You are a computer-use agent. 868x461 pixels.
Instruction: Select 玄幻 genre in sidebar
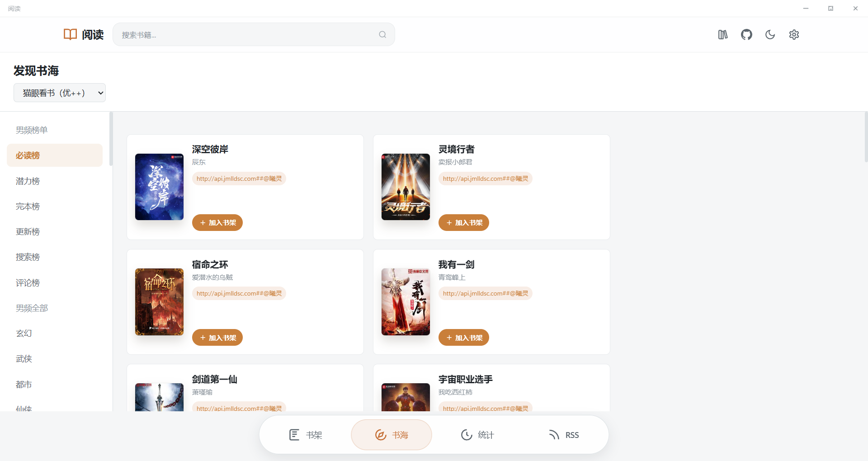pos(55,334)
